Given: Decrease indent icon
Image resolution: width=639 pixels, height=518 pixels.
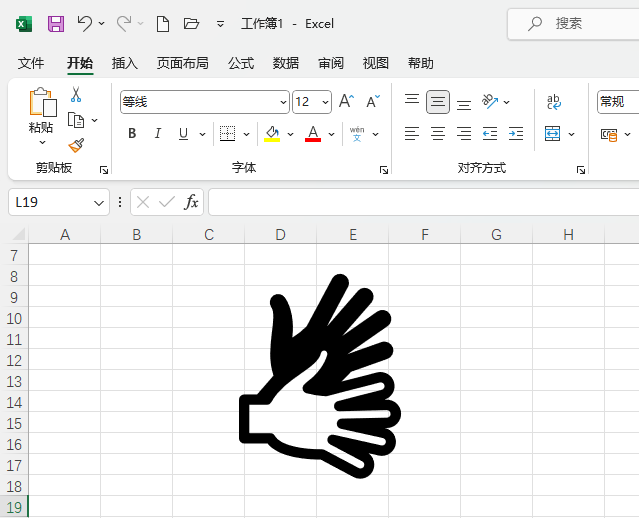Looking at the screenshot, I should pos(490,134).
